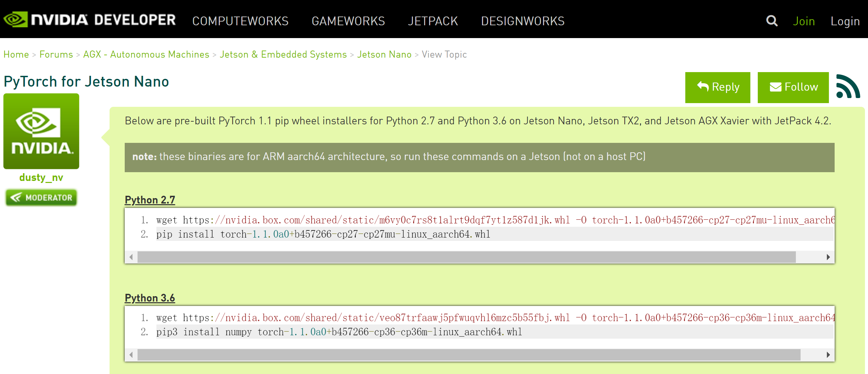The width and height of the screenshot is (868, 374).
Task: Open the GAMEWORKS section
Action: coord(349,21)
